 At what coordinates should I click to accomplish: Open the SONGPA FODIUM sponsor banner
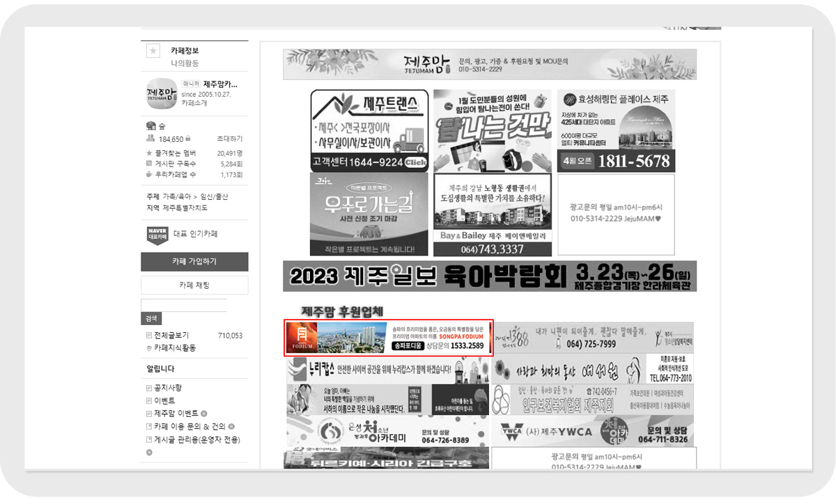[389, 338]
